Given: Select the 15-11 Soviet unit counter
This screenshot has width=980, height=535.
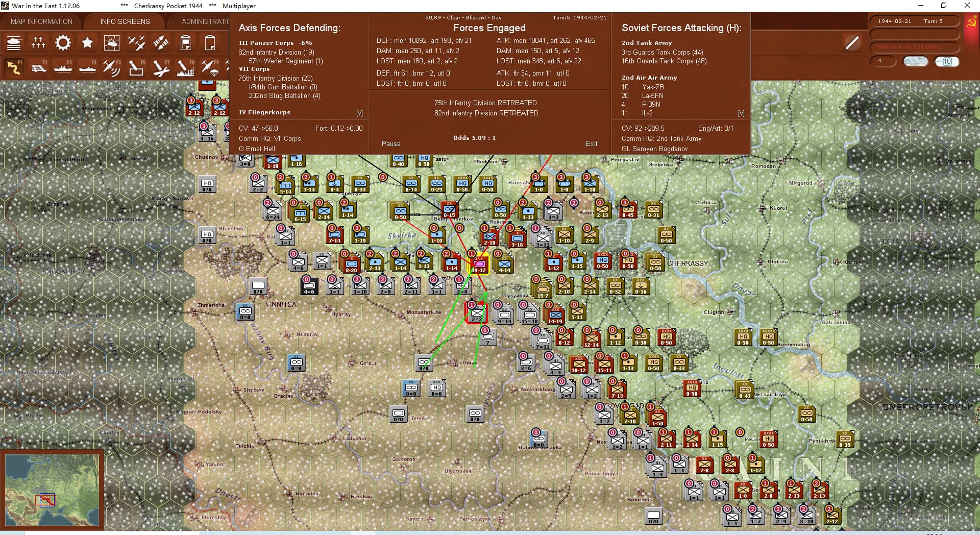Looking at the screenshot, I should pos(604,363).
